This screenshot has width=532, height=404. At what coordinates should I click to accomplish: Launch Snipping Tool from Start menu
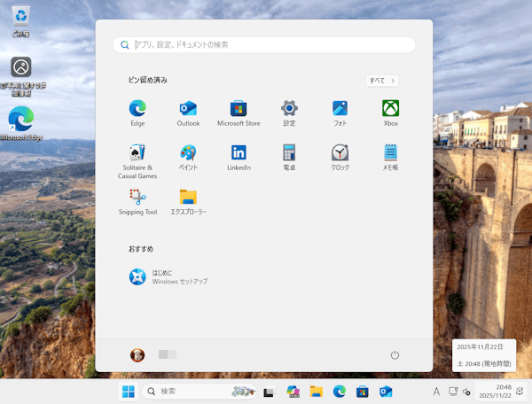(137, 202)
